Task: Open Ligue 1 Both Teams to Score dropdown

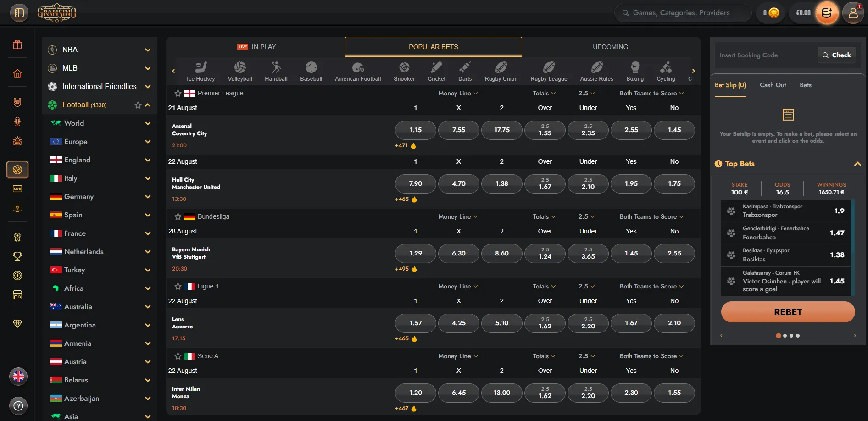Action: [x=651, y=286]
